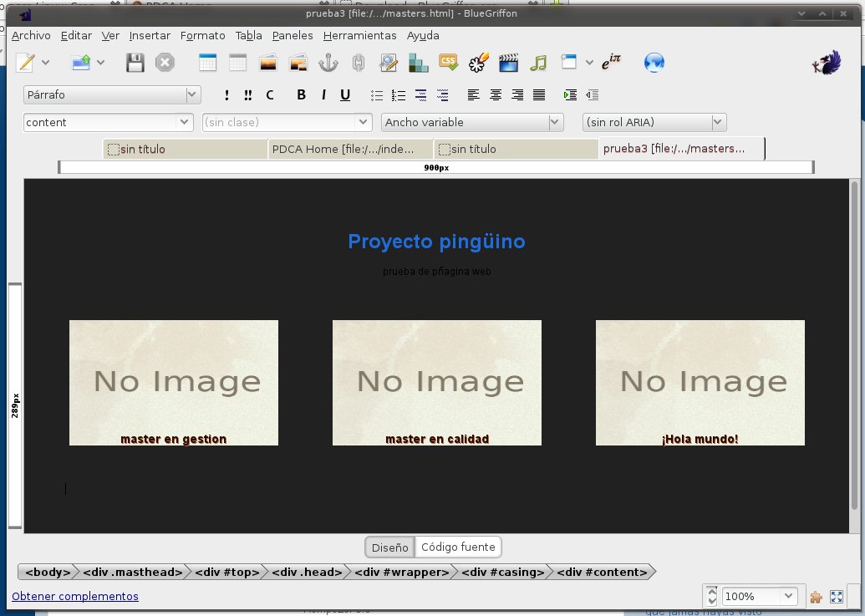
Task: Select <div .masthead> breadcrumb element
Action: pyautogui.click(x=132, y=572)
